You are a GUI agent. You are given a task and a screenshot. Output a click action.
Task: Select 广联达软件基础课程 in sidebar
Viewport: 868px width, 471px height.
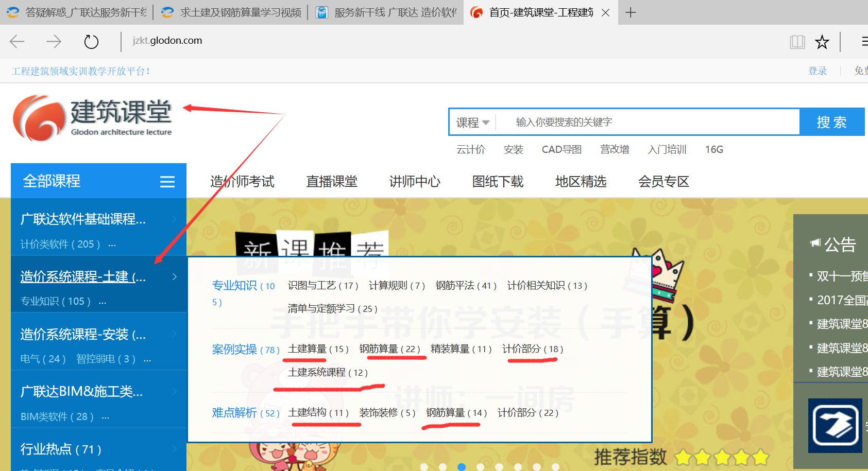tap(83, 219)
